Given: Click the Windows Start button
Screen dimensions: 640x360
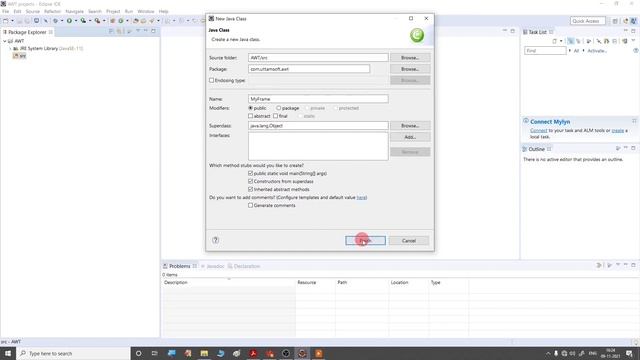Looking at the screenshot, I should pos(8,353).
